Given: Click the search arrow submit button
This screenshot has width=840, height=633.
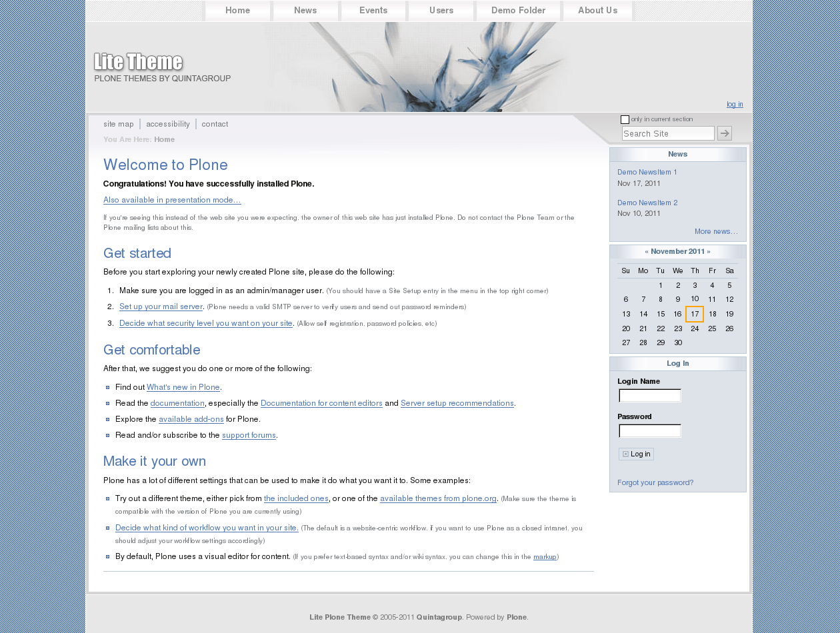Looking at the screenshot, I should pos(725,133).
